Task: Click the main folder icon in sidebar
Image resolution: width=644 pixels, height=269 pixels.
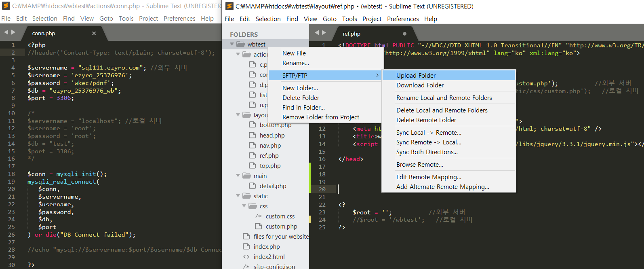Action: (x=247, y=176)
